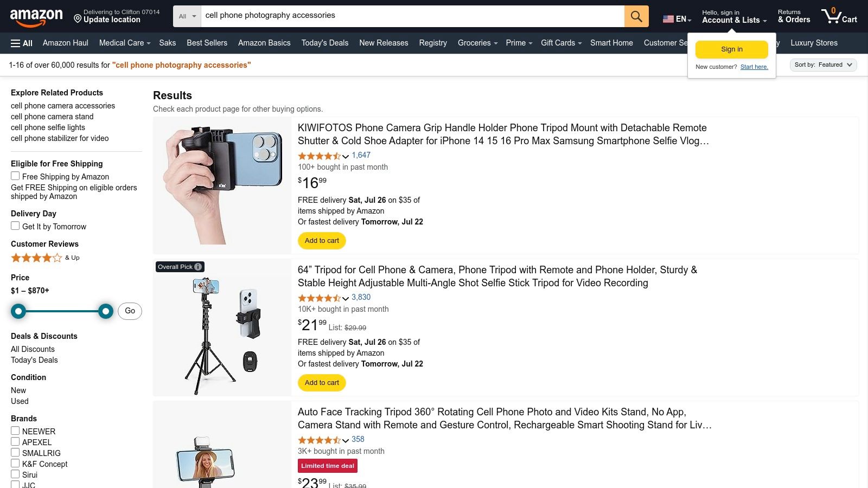Add KIWIFOTOS phone grip to cart
Viewport: 868px width, 488px height.
[x=322, y=241]
